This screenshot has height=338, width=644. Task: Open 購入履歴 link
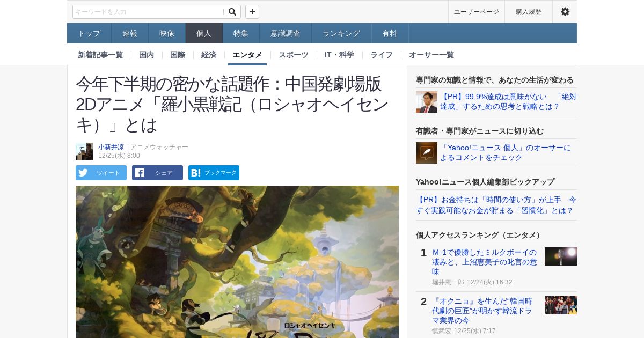(529, 12)
